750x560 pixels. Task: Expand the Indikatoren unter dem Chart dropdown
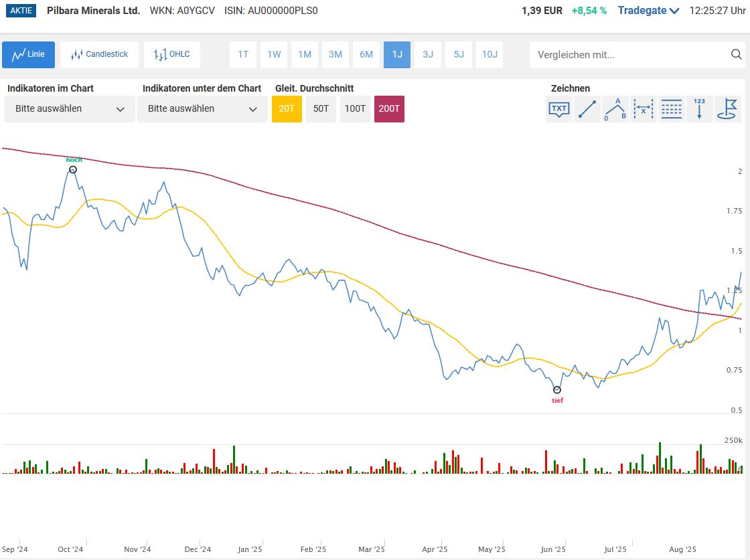pos(202,109)
